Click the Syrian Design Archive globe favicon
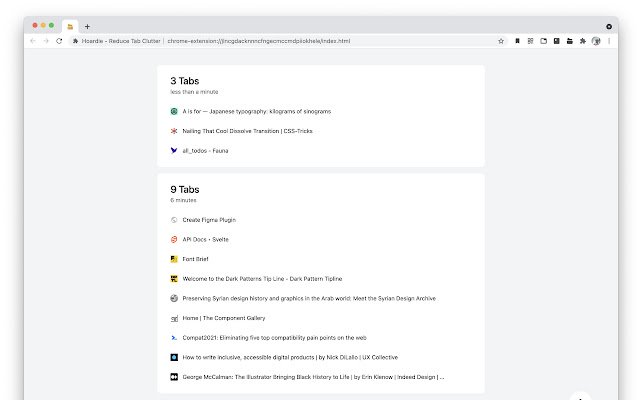 click(x=174, y=298)
